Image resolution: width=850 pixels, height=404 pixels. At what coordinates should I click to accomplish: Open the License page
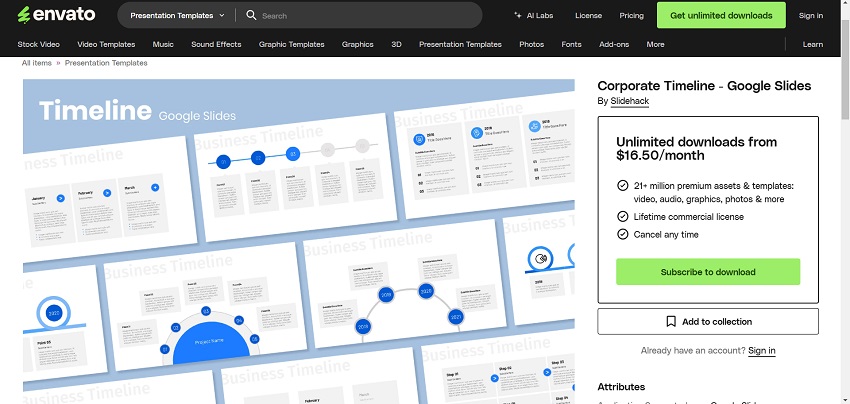tap(588, 16)
